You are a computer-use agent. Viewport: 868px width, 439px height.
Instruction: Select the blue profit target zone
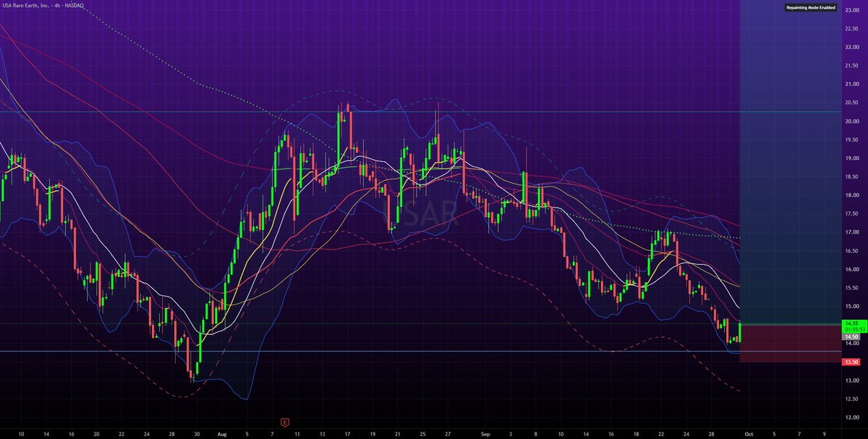pos(790,162)
